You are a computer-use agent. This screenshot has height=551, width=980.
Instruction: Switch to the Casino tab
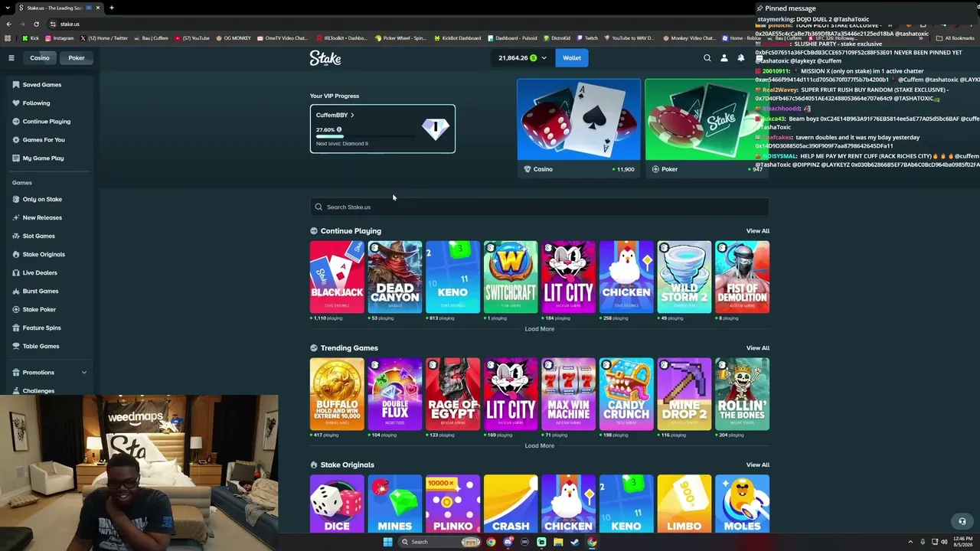click(40, 58)
